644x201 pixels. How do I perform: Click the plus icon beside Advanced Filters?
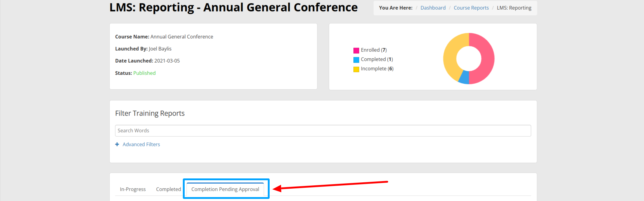[x=117, y=144]
